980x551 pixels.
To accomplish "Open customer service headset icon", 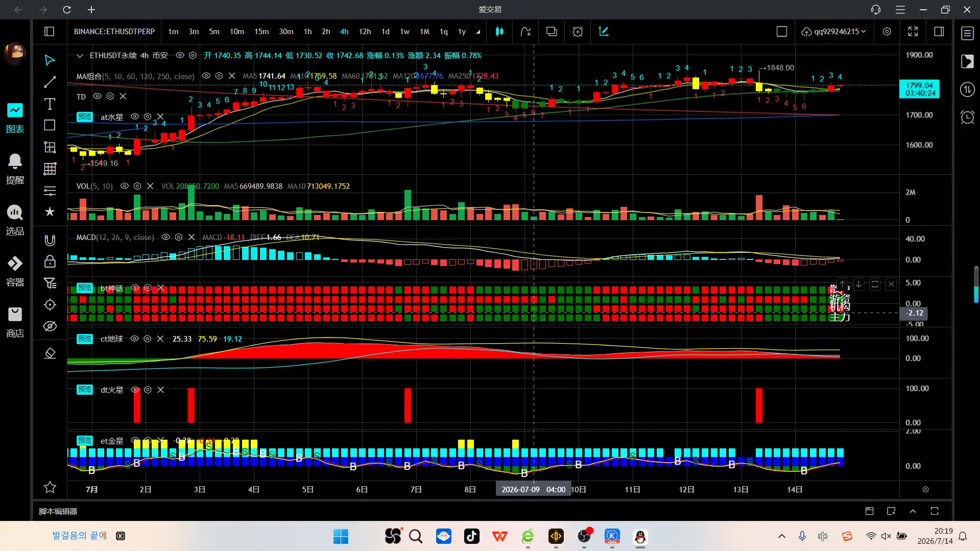I will pos(876,10).
